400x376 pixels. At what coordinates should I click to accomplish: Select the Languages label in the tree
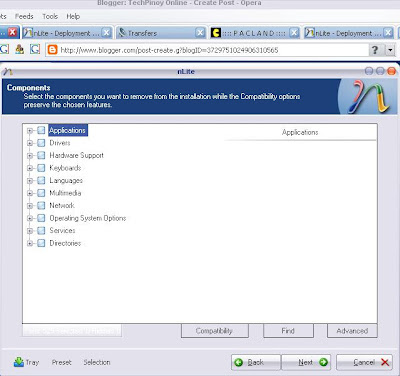click(x=66, y=181)
